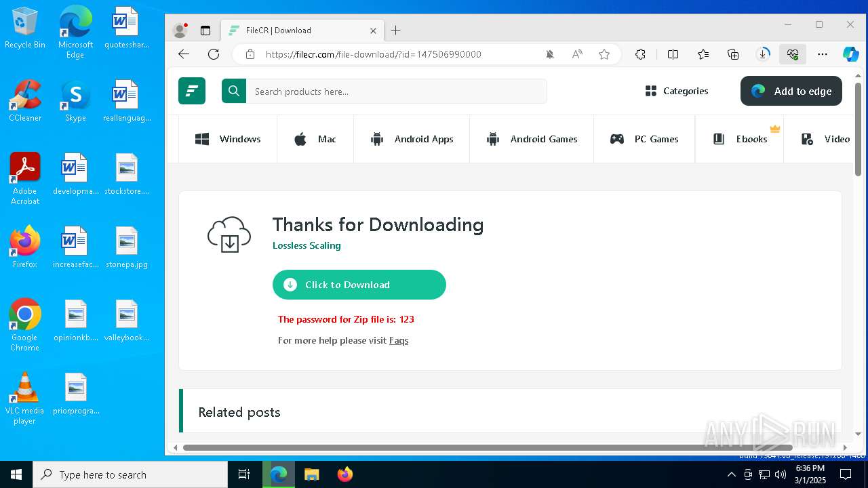868x488 pixels.
Task: Select the Windows category tab
Action: coord(228,139)
